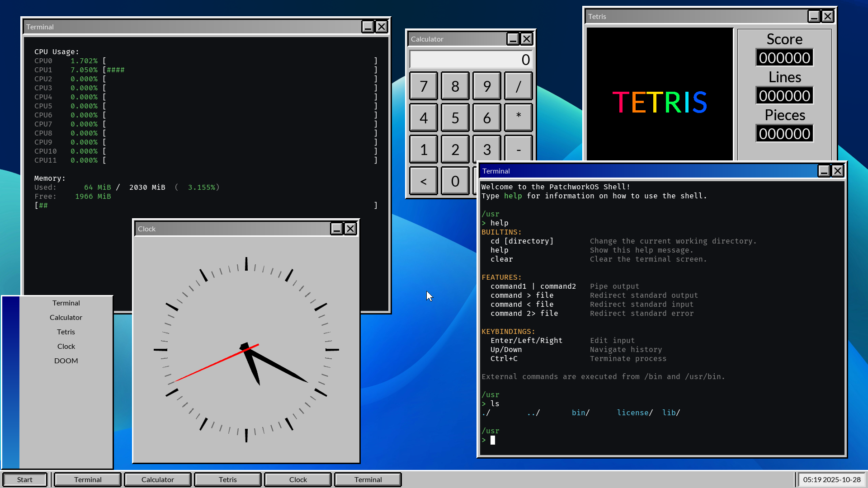This screenshot has height=488, width=868.
Task: Select Tetris in the start menu
Action: click(x=66, y=332)
